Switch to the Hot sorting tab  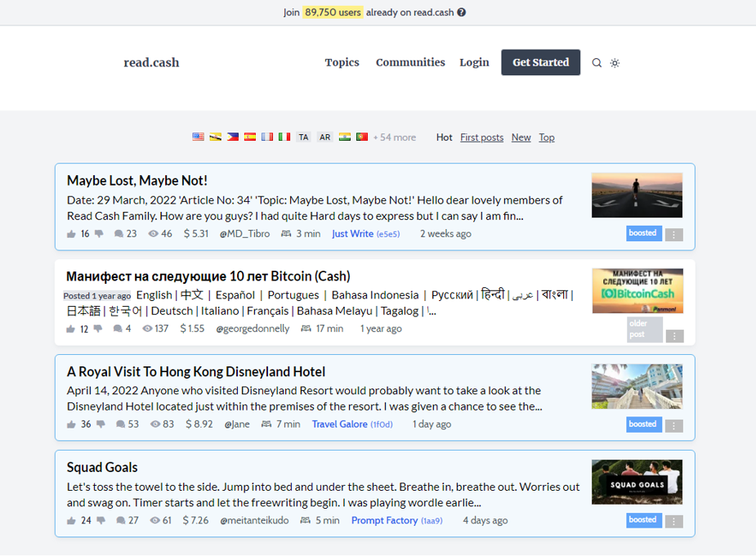(x=444, y=137)
